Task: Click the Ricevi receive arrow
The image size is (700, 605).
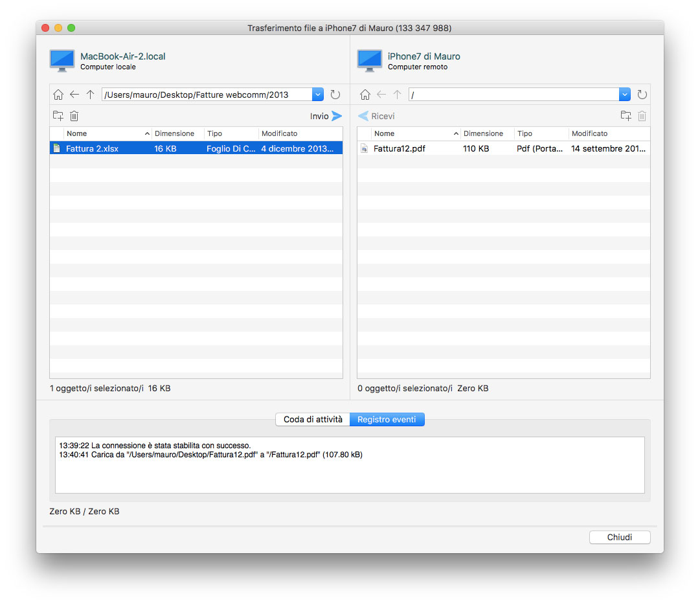Action: click(363, 116)
